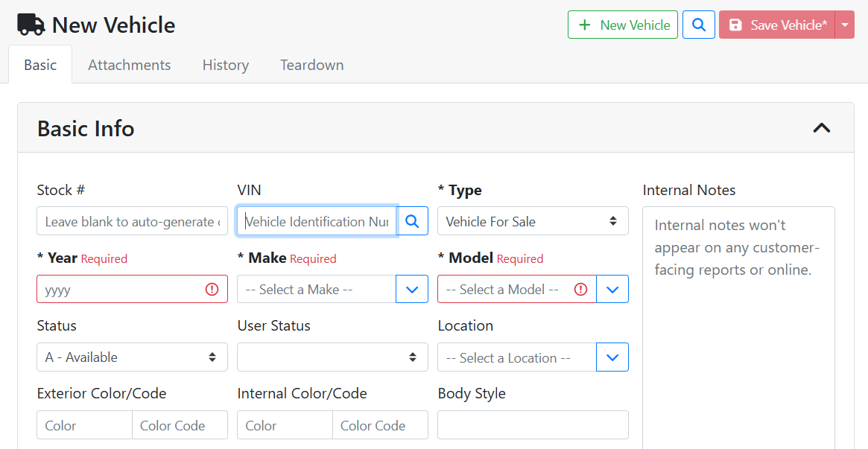868x449 pixels.
Task: Click the Save Vehicle button
Action: point(777,25)
